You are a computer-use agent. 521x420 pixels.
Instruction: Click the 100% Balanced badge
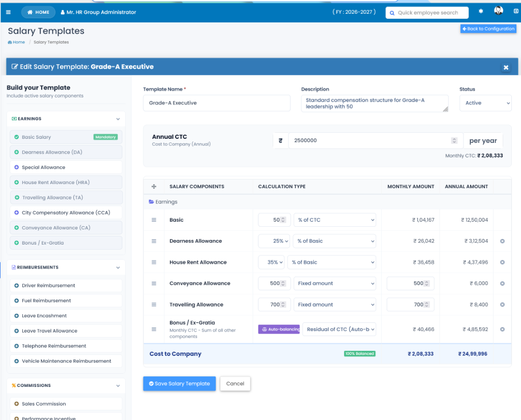pyautogui.click(x=360, y=353)
